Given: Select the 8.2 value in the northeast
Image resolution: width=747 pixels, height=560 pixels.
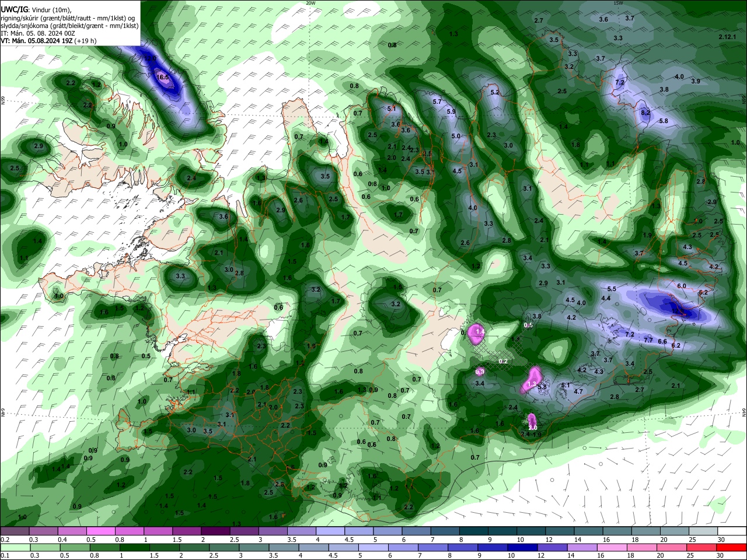Looking at the screenshot, I should (645, 113).
